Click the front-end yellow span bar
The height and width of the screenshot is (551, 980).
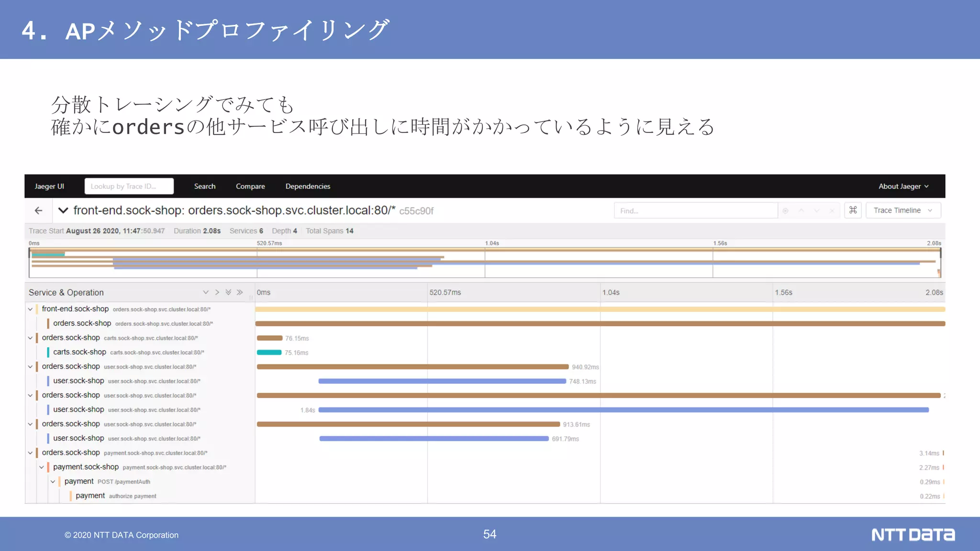tap(600, 309)
